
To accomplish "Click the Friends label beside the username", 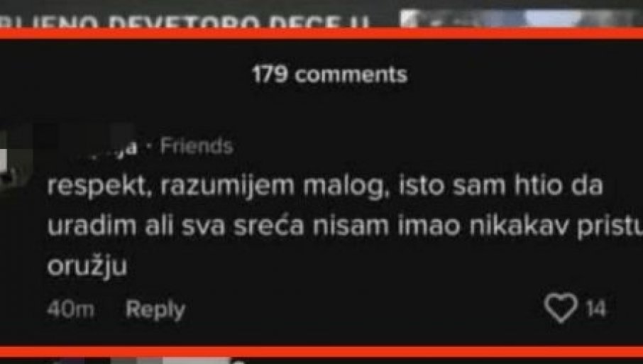I will (197, 146).
